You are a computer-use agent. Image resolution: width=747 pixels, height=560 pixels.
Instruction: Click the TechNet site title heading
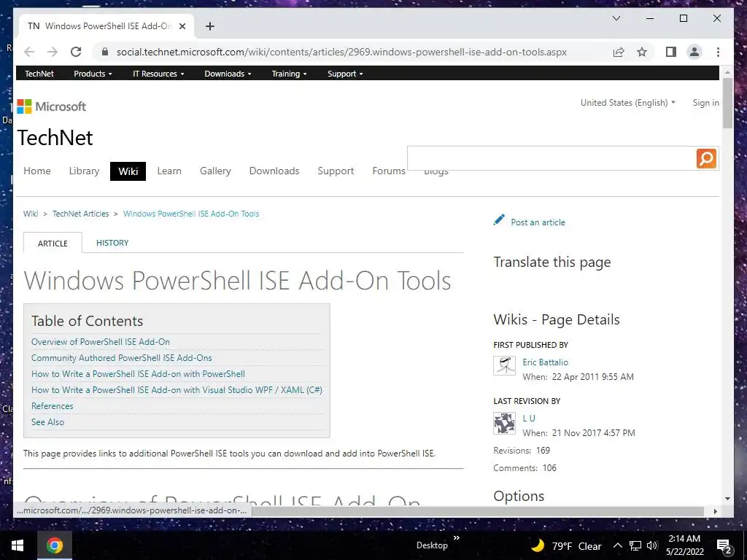[55, 138]
